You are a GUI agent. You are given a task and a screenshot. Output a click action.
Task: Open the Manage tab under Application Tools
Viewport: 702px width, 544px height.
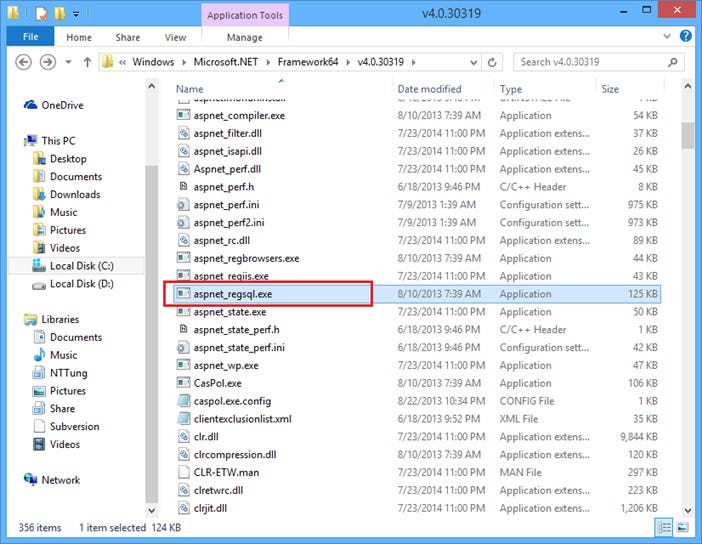(244, 38)
